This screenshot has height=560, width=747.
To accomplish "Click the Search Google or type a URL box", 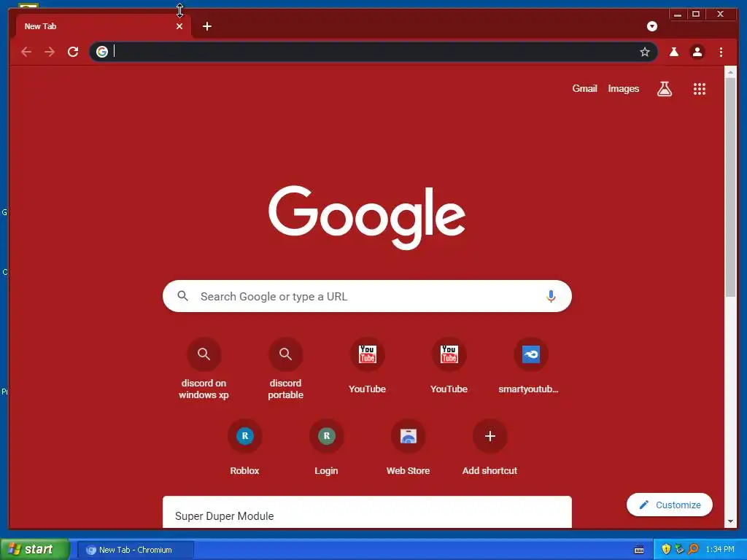I will 368,296.
